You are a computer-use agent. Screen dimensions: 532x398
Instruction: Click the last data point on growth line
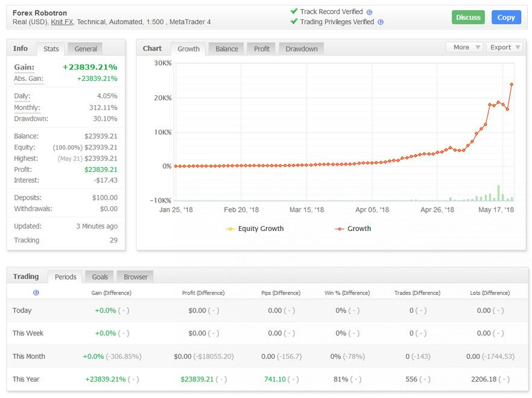[512, 84]
